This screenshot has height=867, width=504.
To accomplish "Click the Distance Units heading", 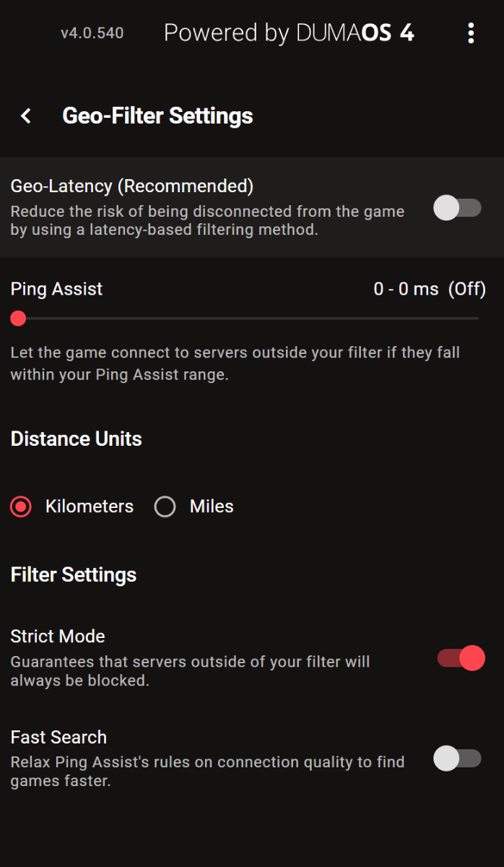I will click(76, 439).
